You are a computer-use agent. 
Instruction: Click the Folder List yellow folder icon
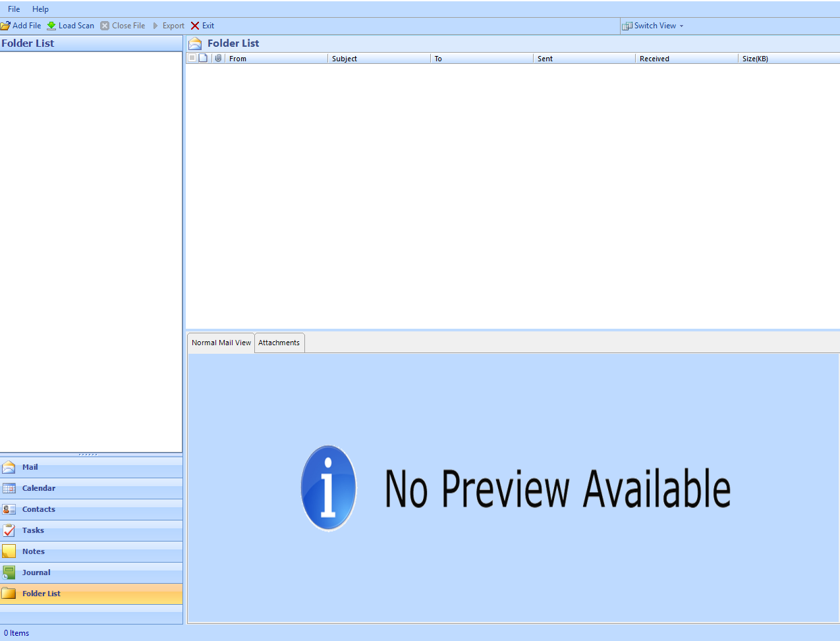pyautogui.click(x=9, y=594)
